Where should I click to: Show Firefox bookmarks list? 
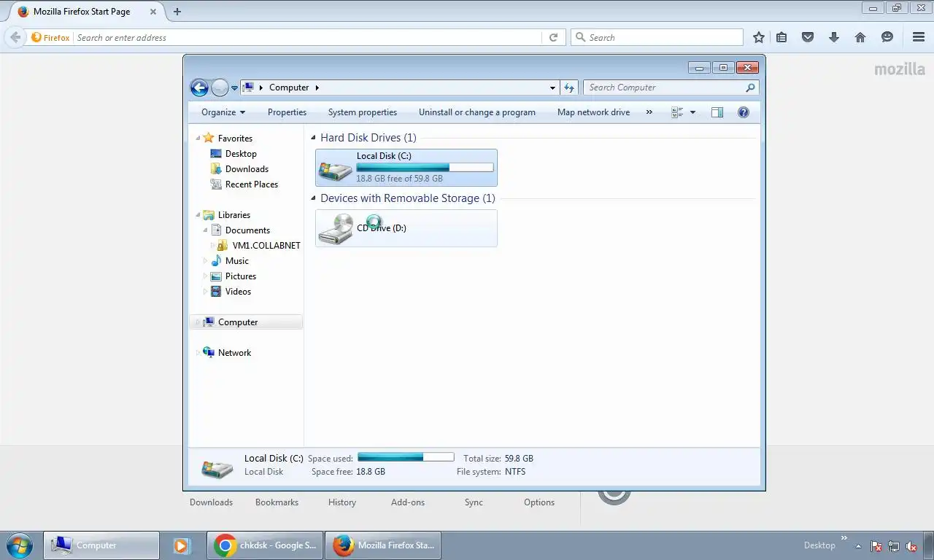point(781,37)
